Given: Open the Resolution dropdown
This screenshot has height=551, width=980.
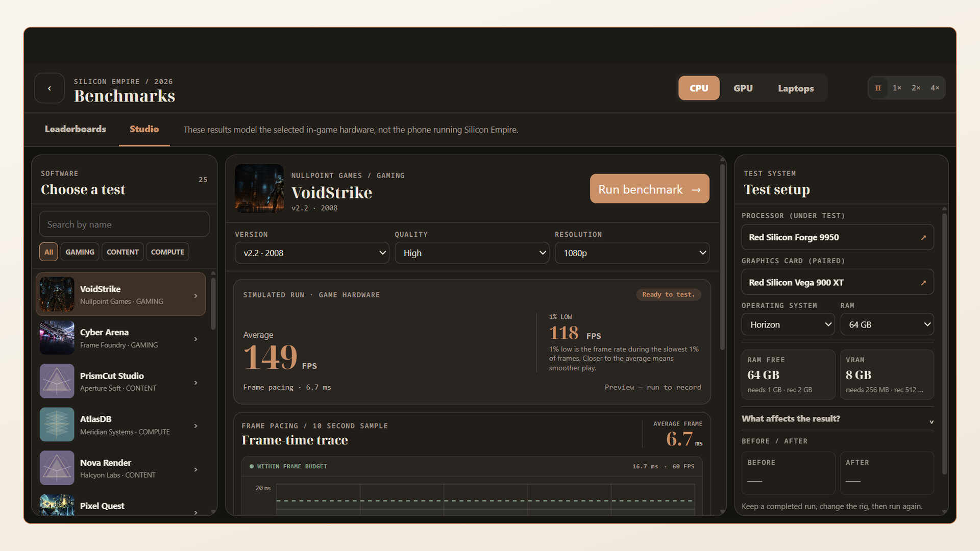Looking at the screenshot, I should [x=632, y=253].
